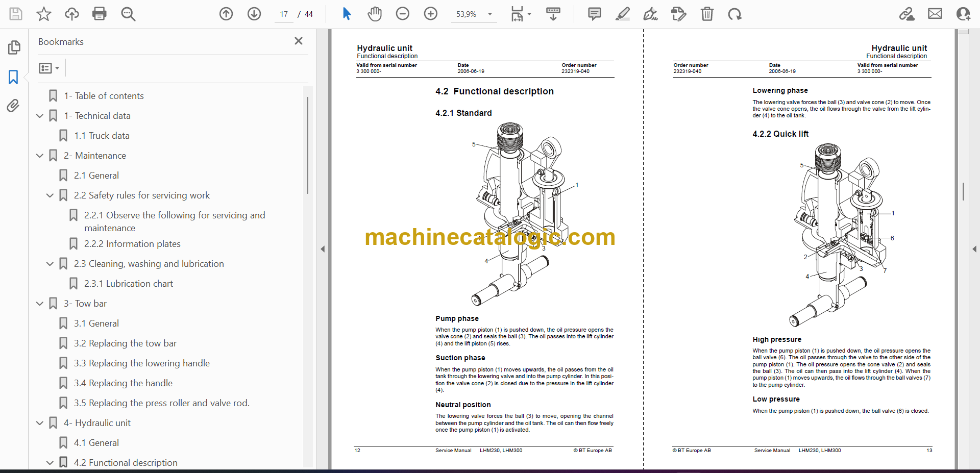Go to next page arrow

254,14
